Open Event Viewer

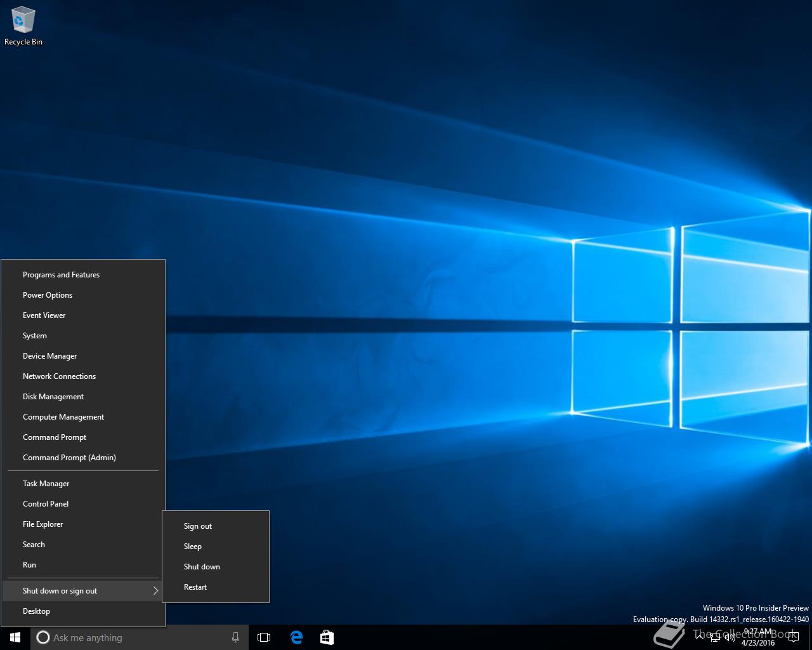tap(83, 315)
